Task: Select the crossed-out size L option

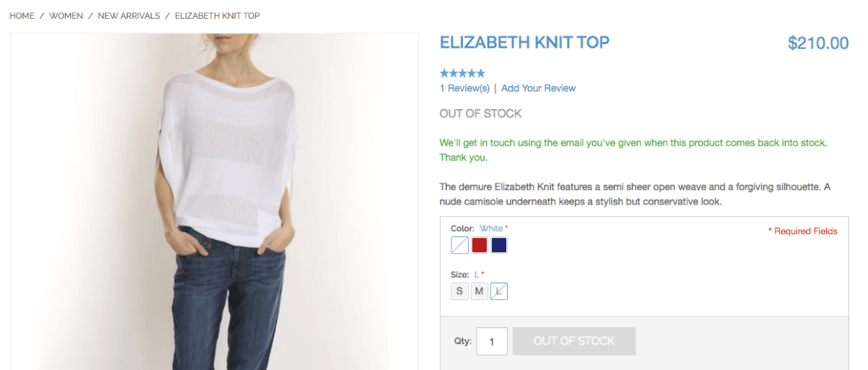Action: (499, 291)
